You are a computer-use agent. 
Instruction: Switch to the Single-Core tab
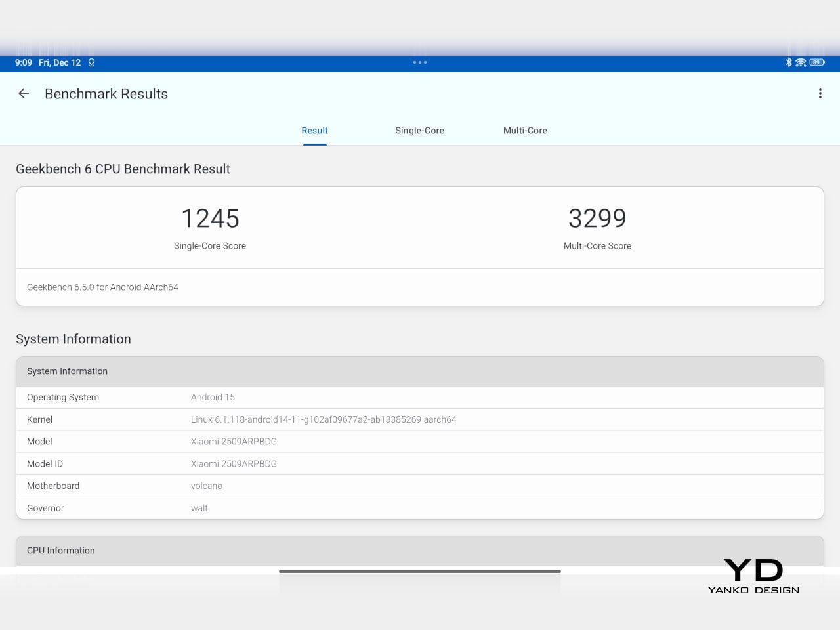pos(419,131)
